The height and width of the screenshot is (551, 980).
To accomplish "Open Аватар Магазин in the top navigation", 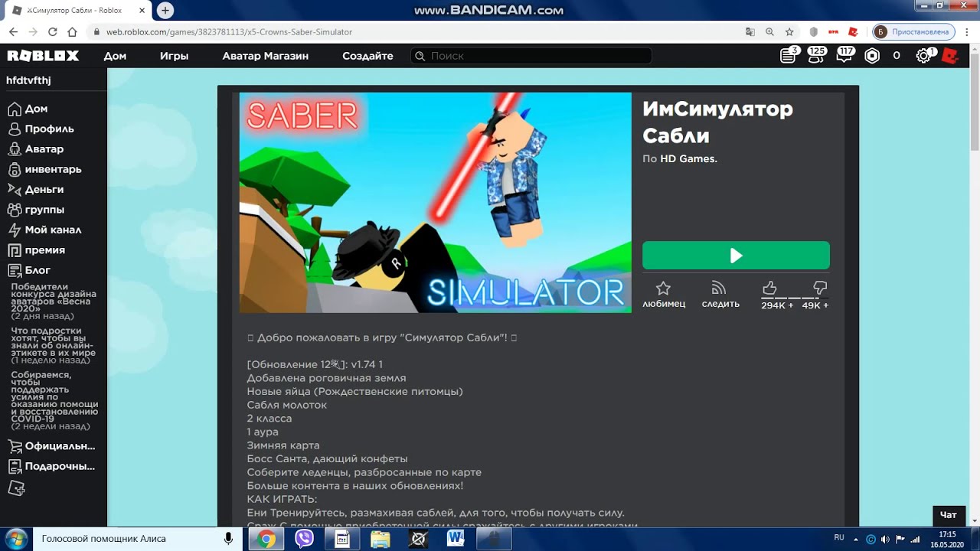I will pos(265,56).
